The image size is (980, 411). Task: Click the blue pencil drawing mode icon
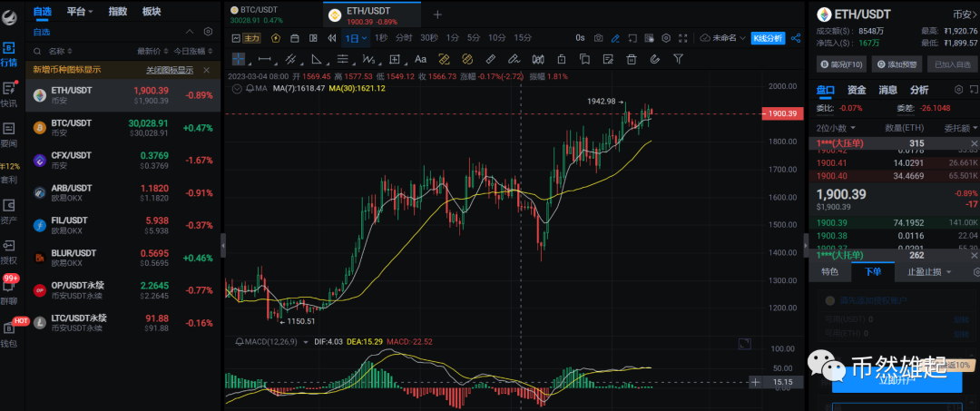tap(615, 38)
